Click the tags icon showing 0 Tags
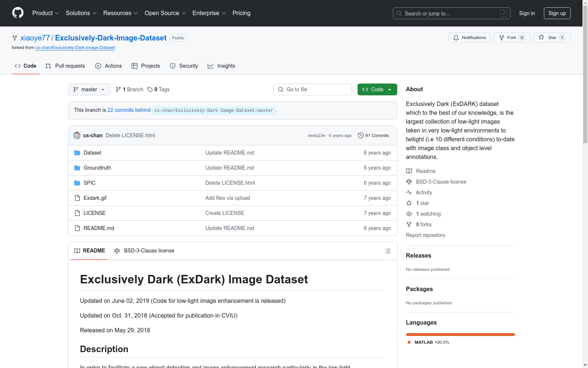This screenshot has height=368, width=588. 150,89
